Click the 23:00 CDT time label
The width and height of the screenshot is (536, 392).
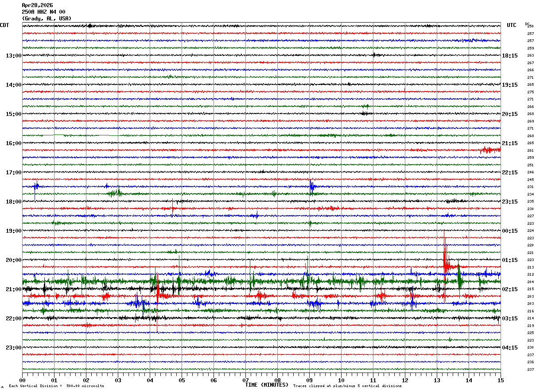13,348
